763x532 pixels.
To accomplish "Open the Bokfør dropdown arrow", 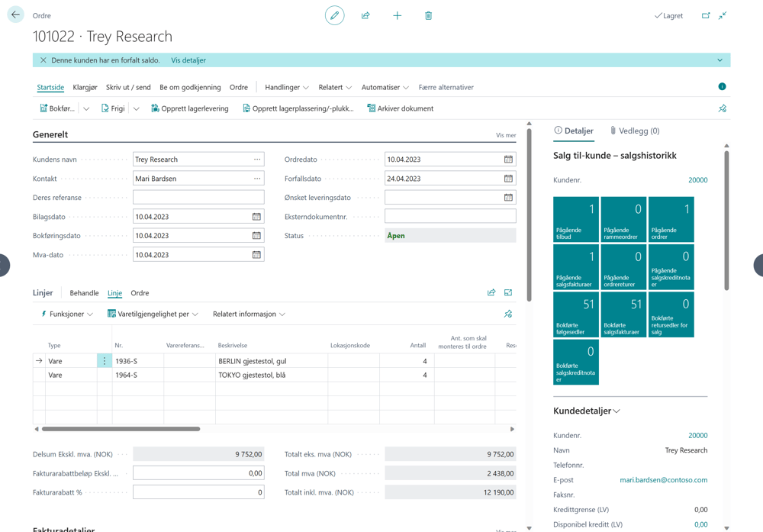I will pyautogui.click(x=86, y=108).
